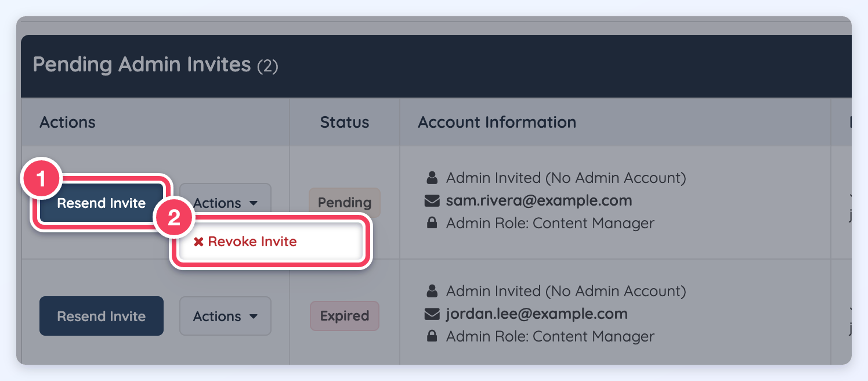The image size is (868, 381).
Task: Click the Expired status badge
Action: tap(345, 316)
